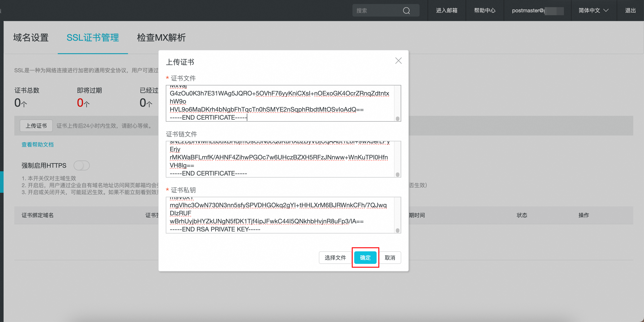Select the SSL证书管理 tab
The image size is (644, 322).
tap(92, 38)
